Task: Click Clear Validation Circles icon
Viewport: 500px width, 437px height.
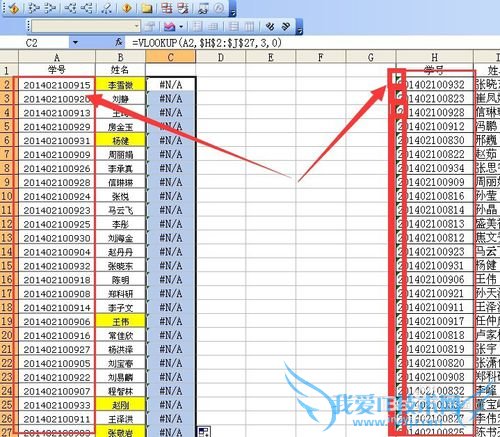Action: click(x=183, y=8)
